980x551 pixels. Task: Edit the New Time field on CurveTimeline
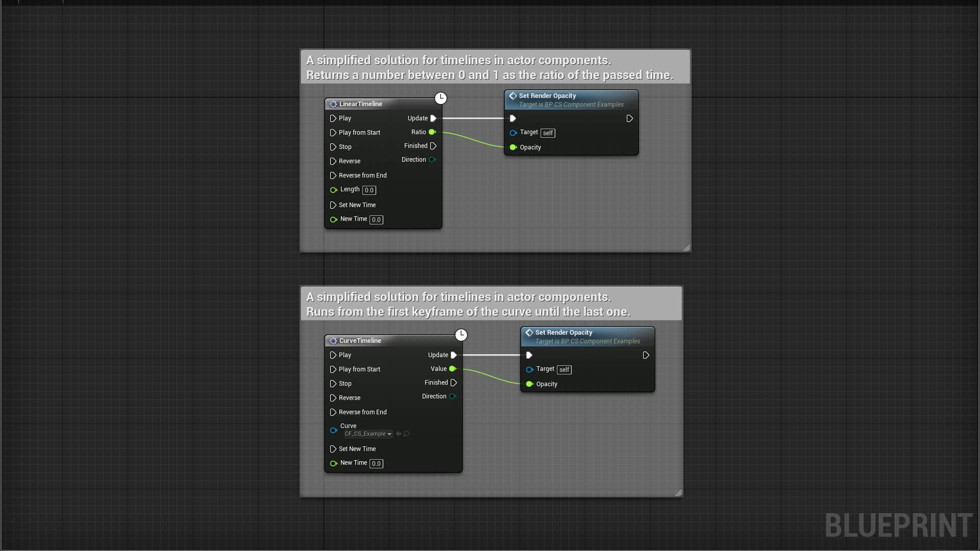[376, 463]
